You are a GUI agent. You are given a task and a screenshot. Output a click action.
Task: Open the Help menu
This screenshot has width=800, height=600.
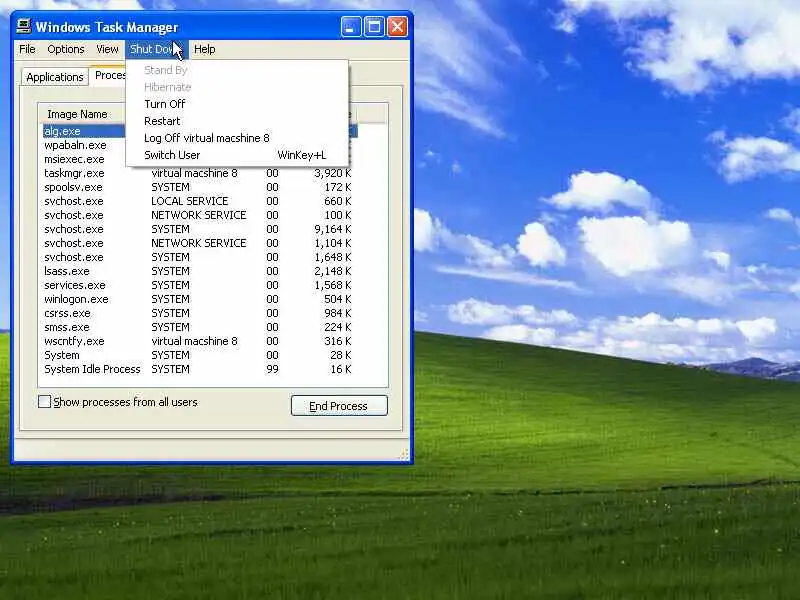[x=205, y=49]
